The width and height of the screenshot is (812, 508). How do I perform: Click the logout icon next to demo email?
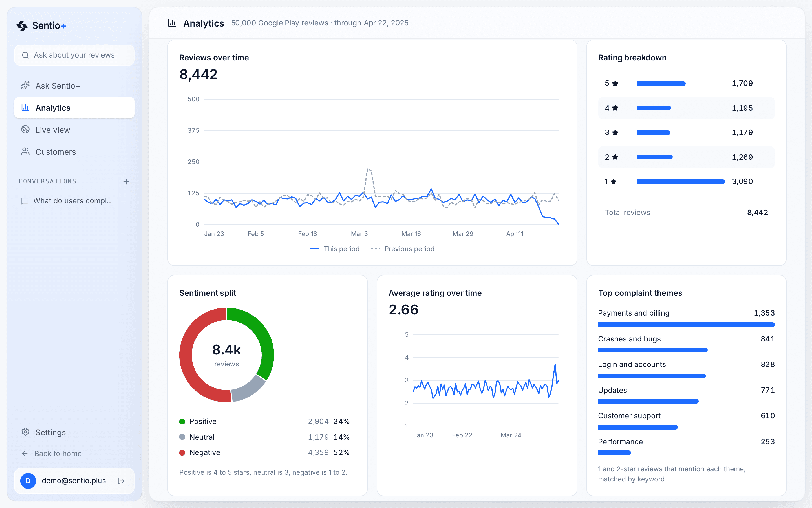[x=122, y=481]
